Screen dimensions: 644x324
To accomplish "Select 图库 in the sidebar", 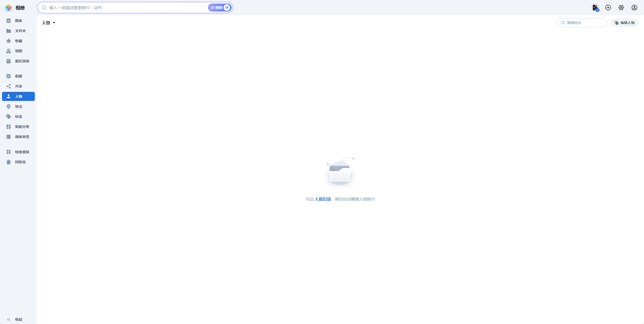I will pyautogui.click(x=18, y=21).
